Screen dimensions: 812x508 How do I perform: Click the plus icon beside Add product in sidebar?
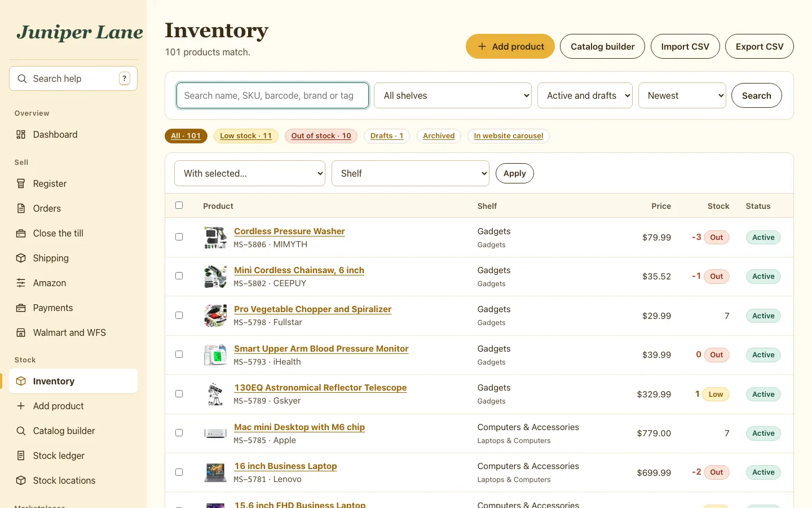pos(21,406)
